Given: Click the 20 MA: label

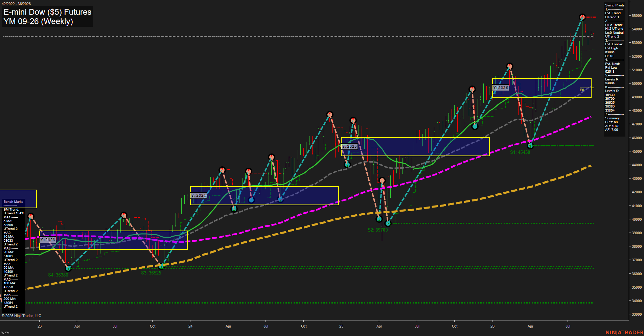Looking at the screenshot, I should [x=9, y=252].
